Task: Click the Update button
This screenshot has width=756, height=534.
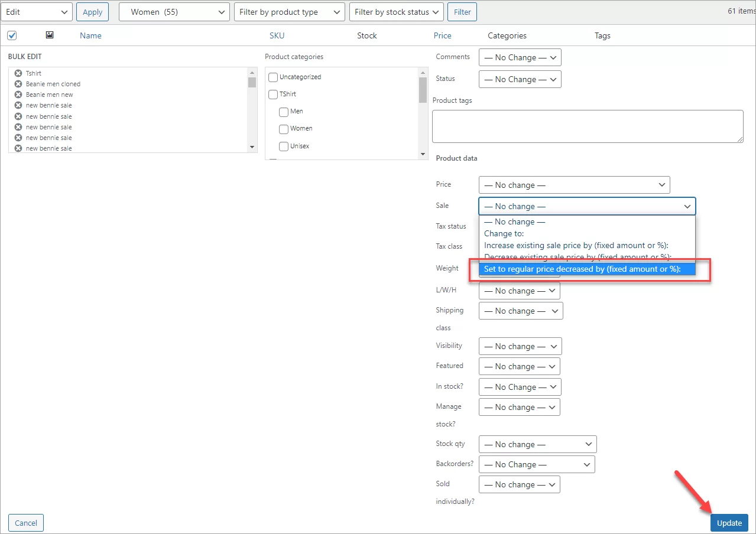Action: tap(729, 523)
